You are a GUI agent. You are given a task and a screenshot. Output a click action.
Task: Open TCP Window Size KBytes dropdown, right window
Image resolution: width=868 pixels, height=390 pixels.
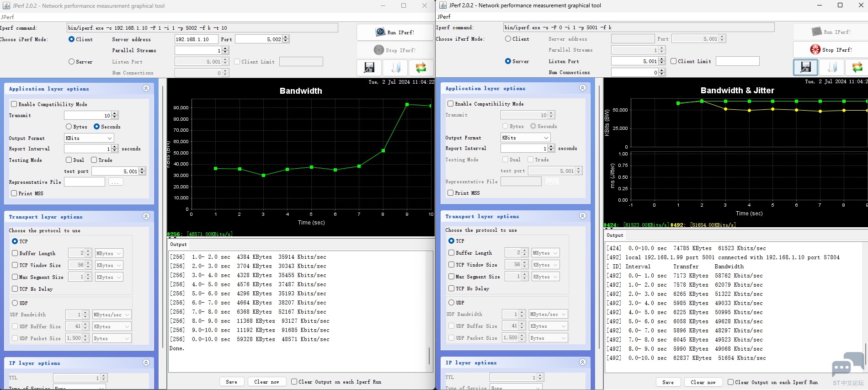tap(545, 265)
